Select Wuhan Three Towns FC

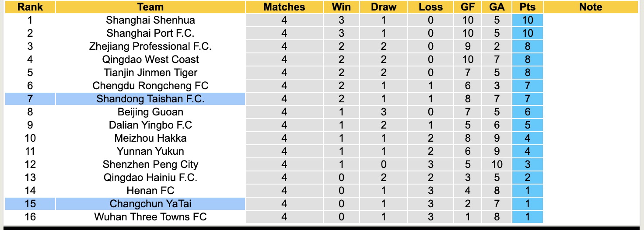pos(150,217)
